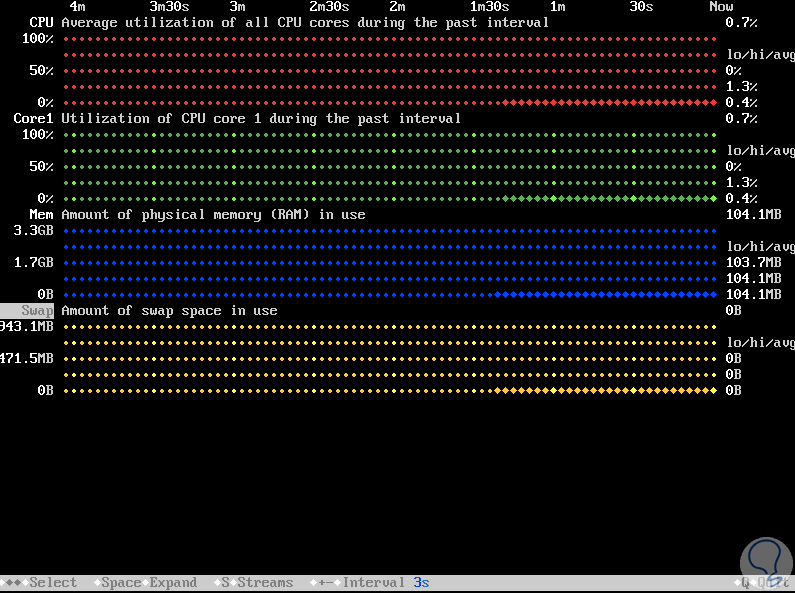Viewport: 795px width, 593px height.
Task: Click 'Amount of physical memory (RAM) in use' text
Action: pos(213,215)
